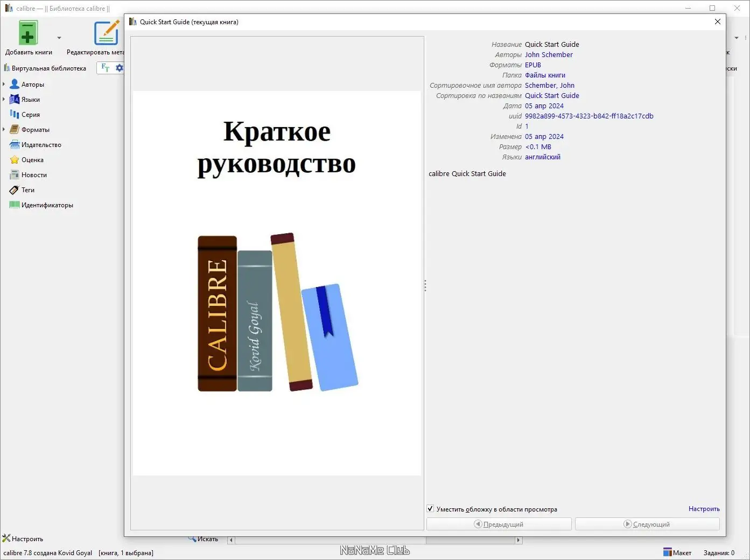Click the calibre icon in main title bar
Viewport: 750px width, 560px height.
point(9,8)
